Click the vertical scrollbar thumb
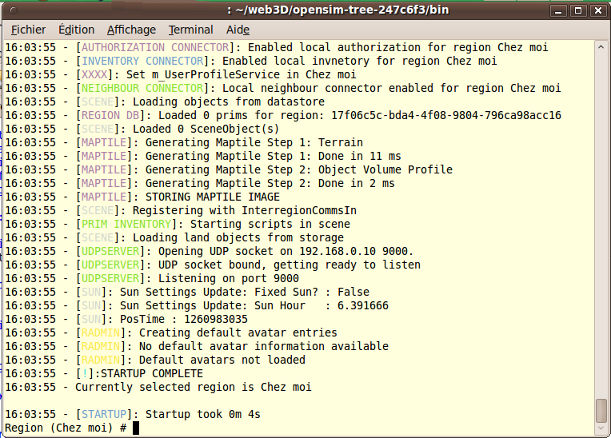The width and height of the screenshot is (611, 438). pos(601,411)
